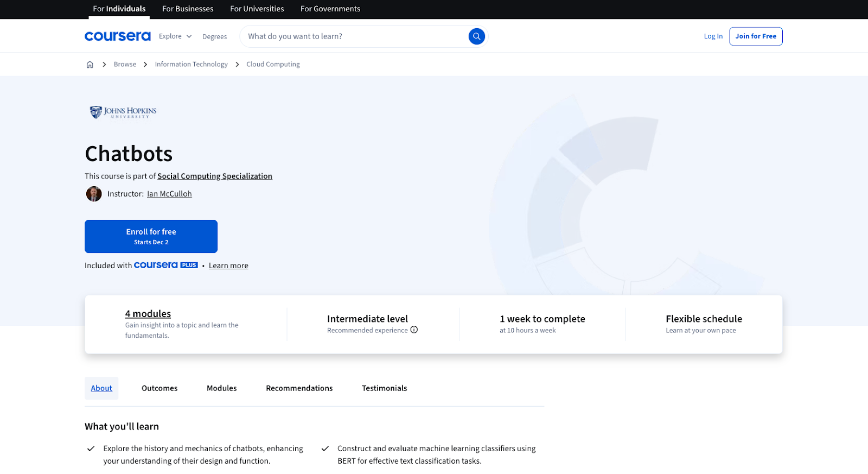Click the 'Chatbots' course title
Viewport: 868px width, 474px height.
pyautogui.click(x=129, y=154)
